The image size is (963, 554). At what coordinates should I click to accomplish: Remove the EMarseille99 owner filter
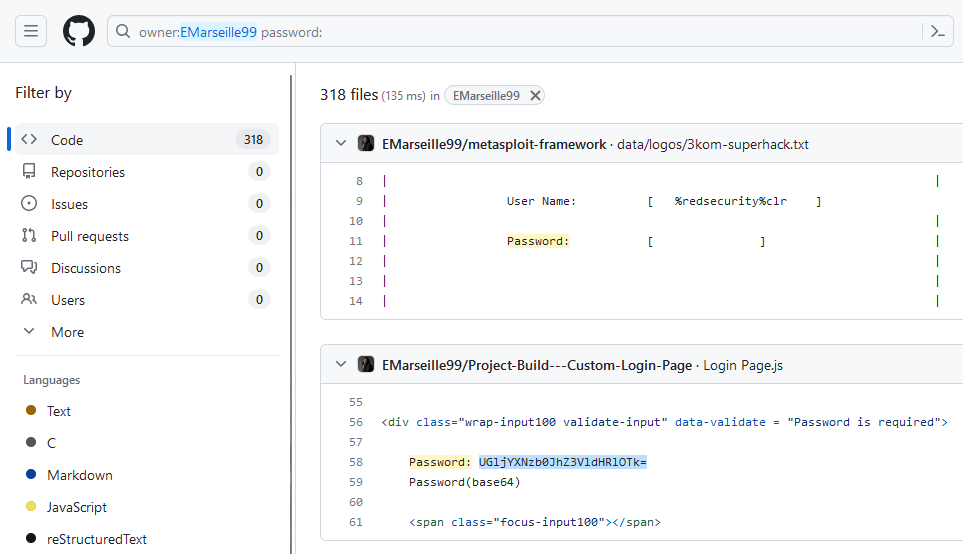536,96
